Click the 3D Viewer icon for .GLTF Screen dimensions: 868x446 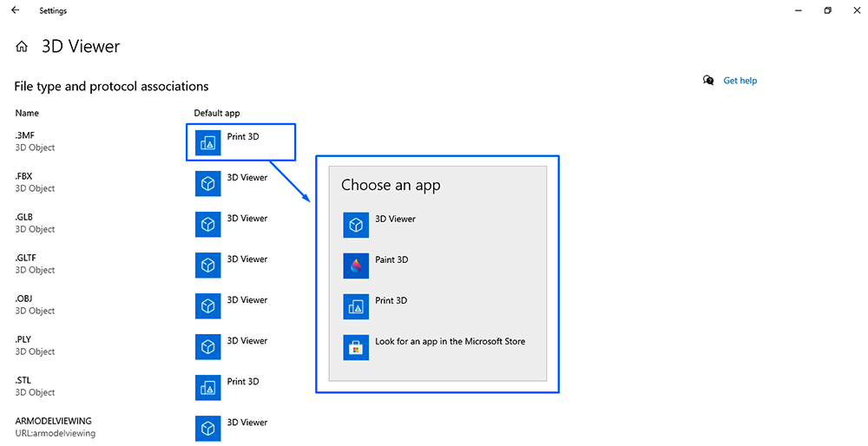pos(208,266)
